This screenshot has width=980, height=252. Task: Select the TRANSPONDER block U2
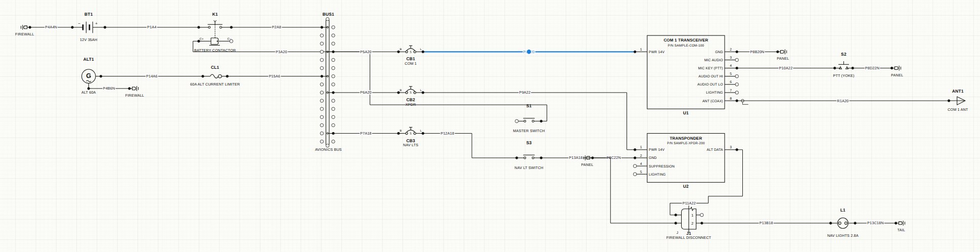pyautogui.click(x=686, y=158)
